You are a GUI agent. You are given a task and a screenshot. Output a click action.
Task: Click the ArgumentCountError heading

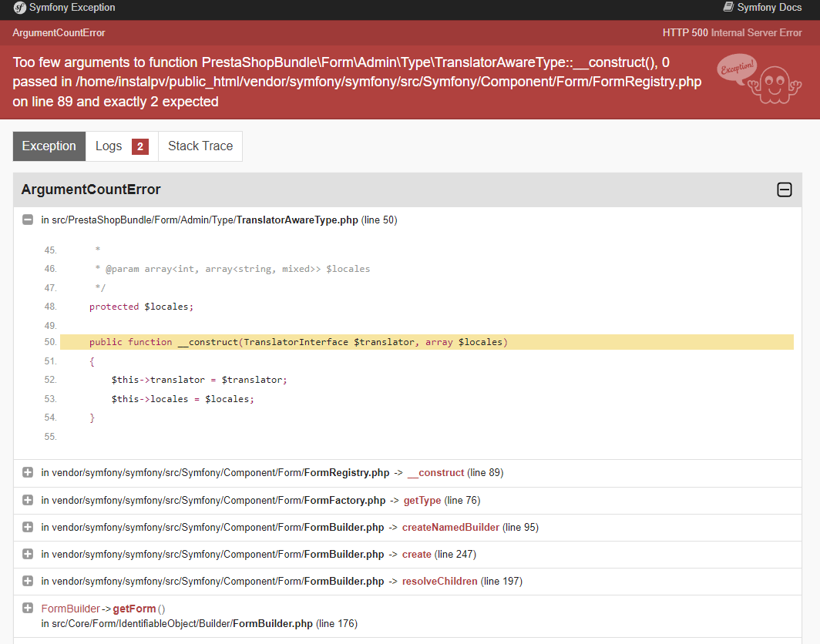click(91, 190)
